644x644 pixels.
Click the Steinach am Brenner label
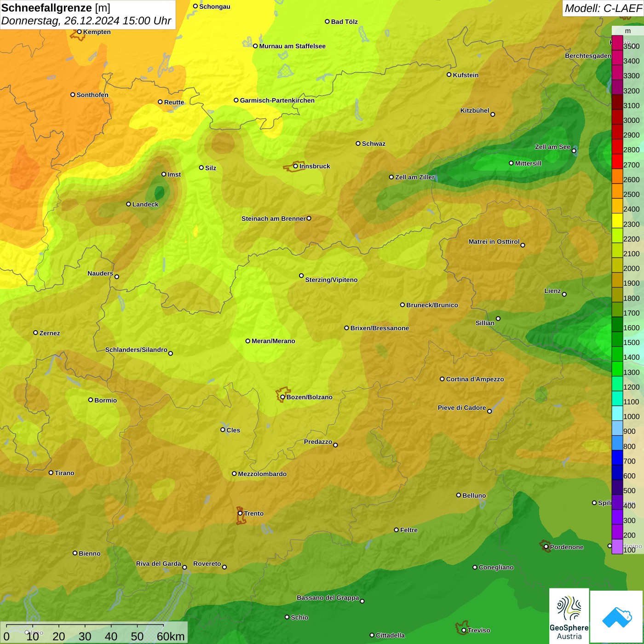pyautogui.click(x=273, y=218)
